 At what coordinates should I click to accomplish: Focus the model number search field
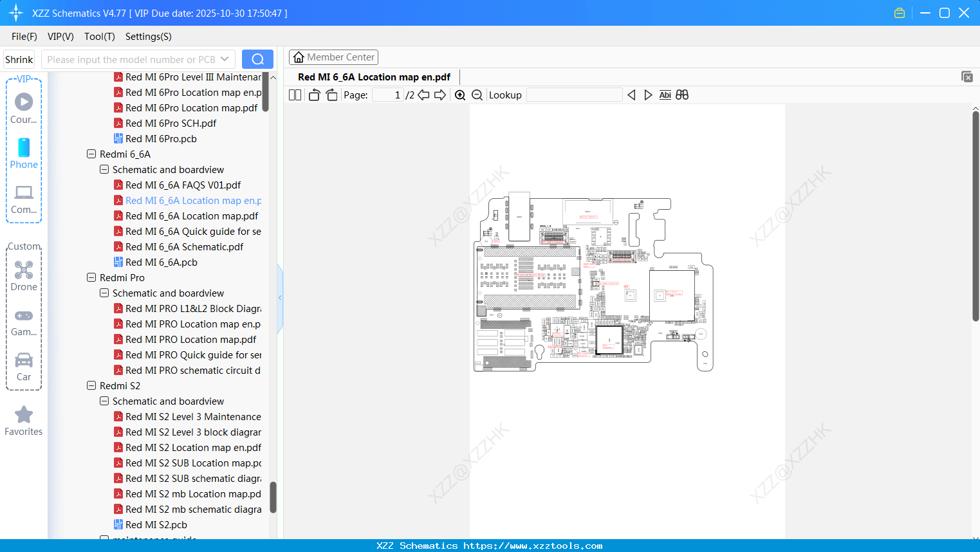coord(131,59)
